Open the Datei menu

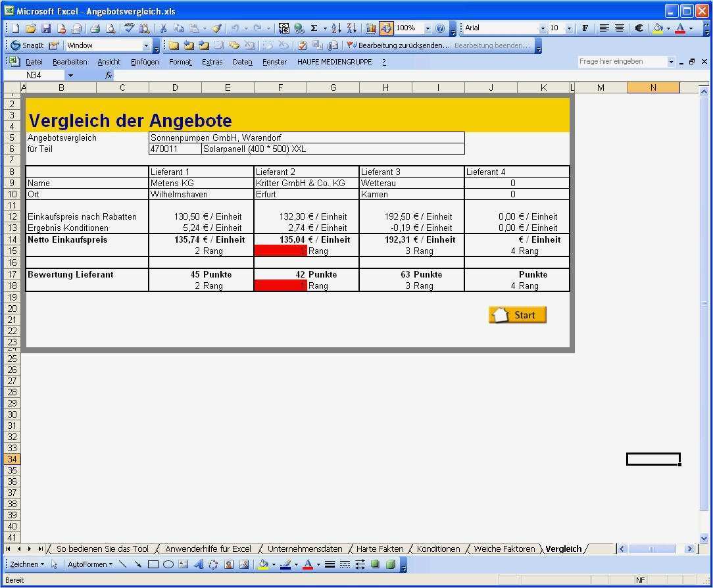click(34, 62)
